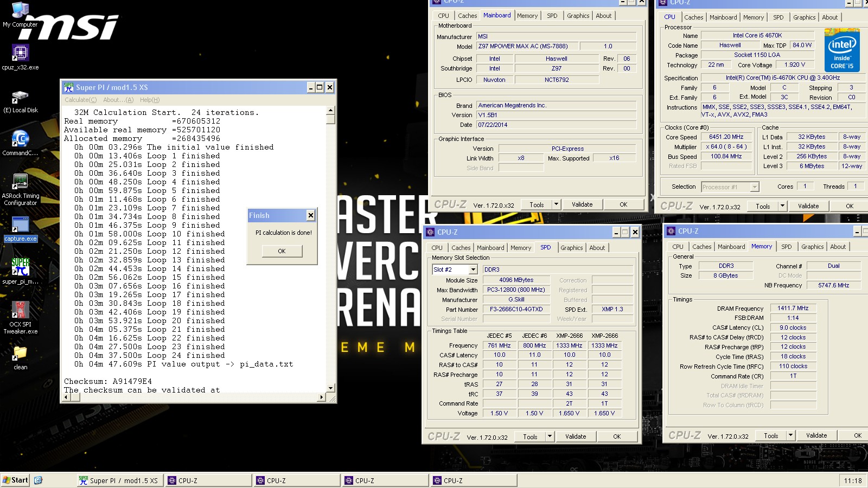Screen dimensions: 868x488
Task: Click the Checksum: A91479E4 line
Action: (108, 381)
